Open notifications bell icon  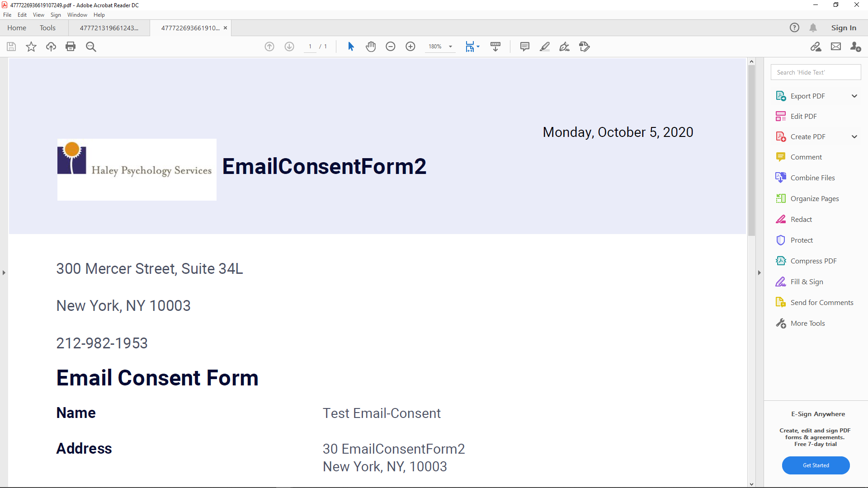[813, 28]
